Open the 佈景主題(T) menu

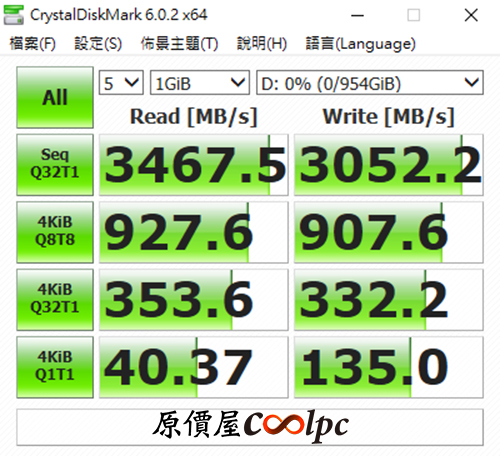(179, 44)
